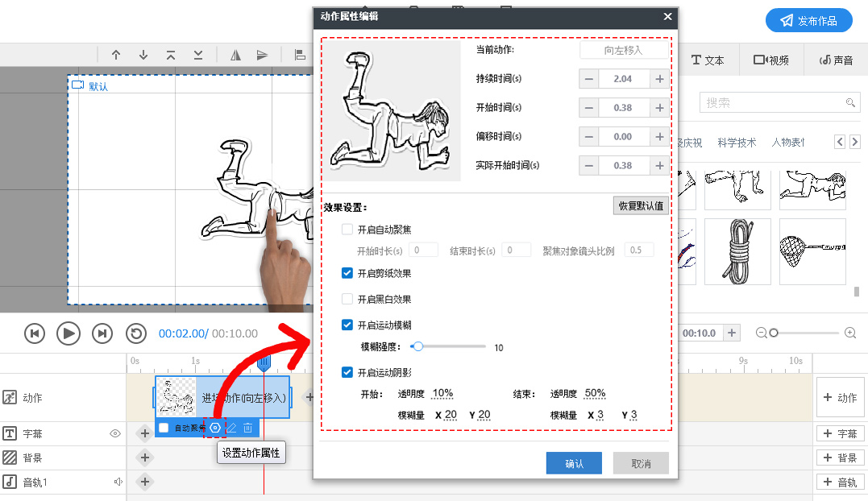
Task: Click the left chevron in the category bar
Action: [x=840, y=141]
